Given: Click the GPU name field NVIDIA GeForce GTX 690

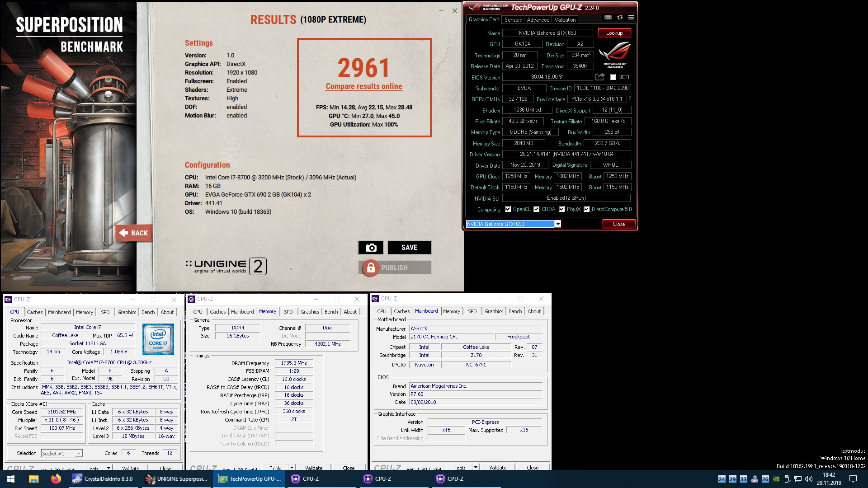Looking at the screenshot, I should click(547, 33).
